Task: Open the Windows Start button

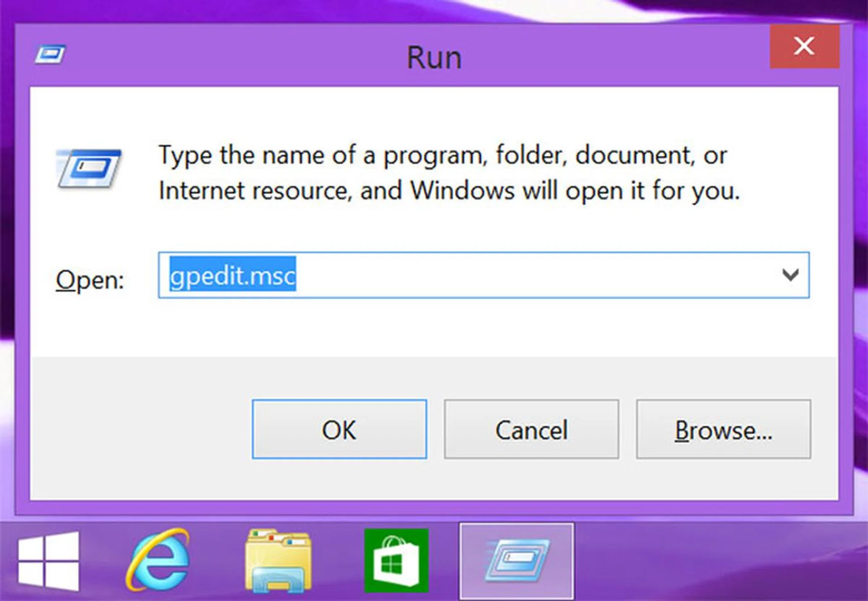Action: coord(48,561)
